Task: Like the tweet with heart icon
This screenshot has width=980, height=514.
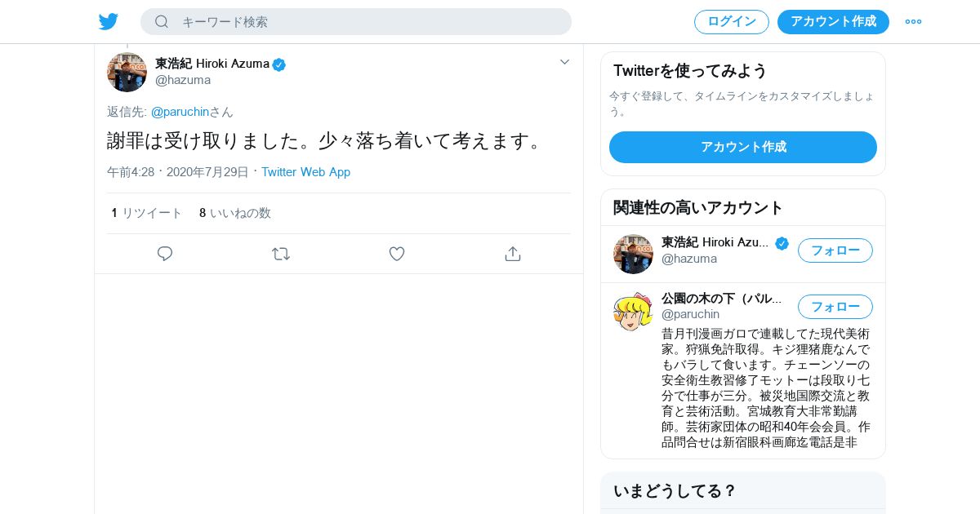Action: (397, 254)
